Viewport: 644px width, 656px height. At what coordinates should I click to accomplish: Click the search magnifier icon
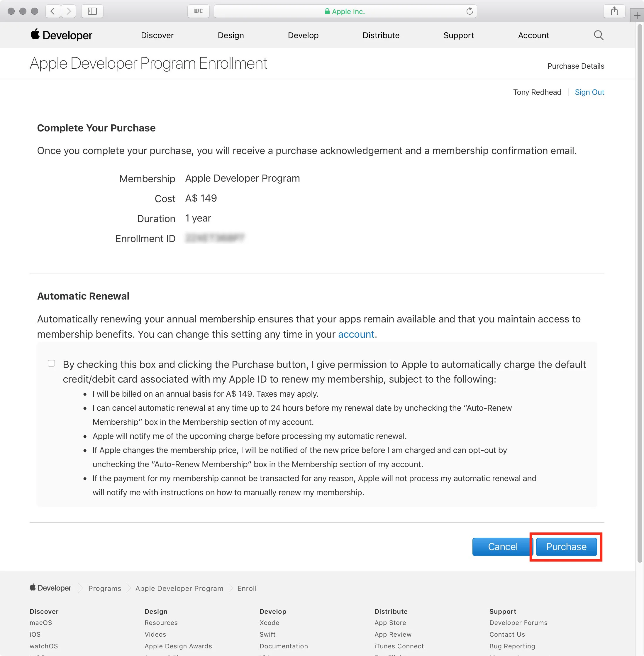pyautogui.click(x=598, y=35)
